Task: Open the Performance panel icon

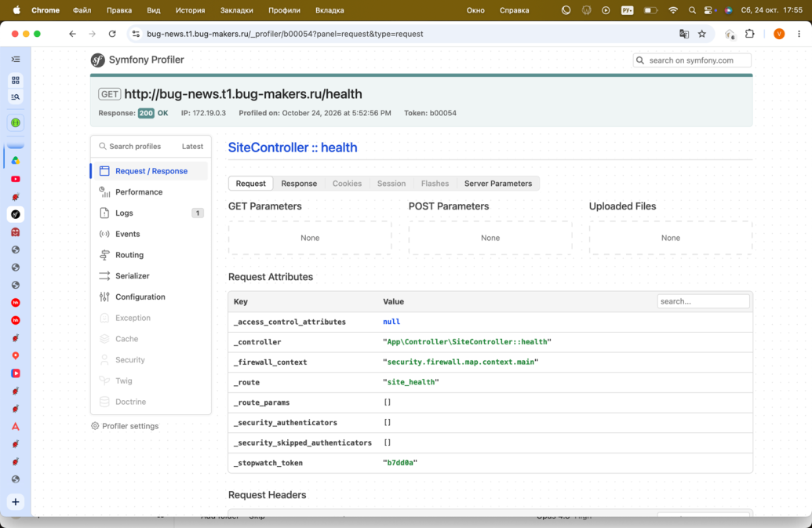Action: coord(104,192)
